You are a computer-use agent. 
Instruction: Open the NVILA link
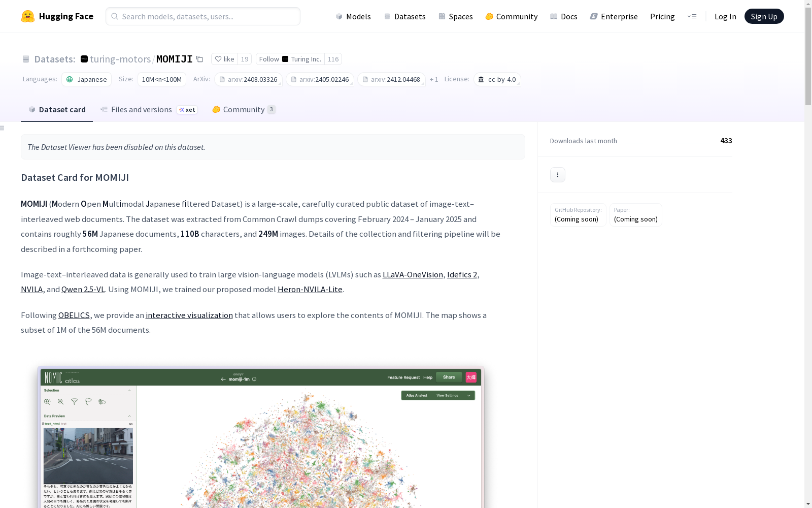[31, 289]
